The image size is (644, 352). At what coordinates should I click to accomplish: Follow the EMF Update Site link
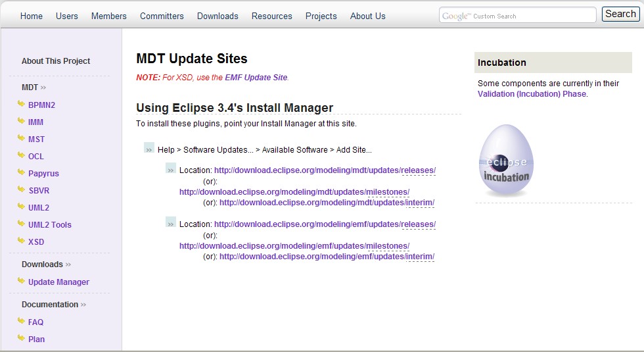tap(256, 78)
